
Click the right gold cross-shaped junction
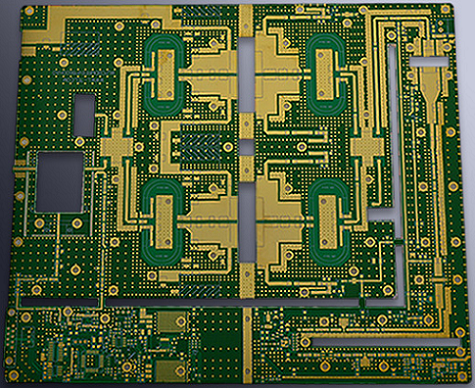pos(368,147)
